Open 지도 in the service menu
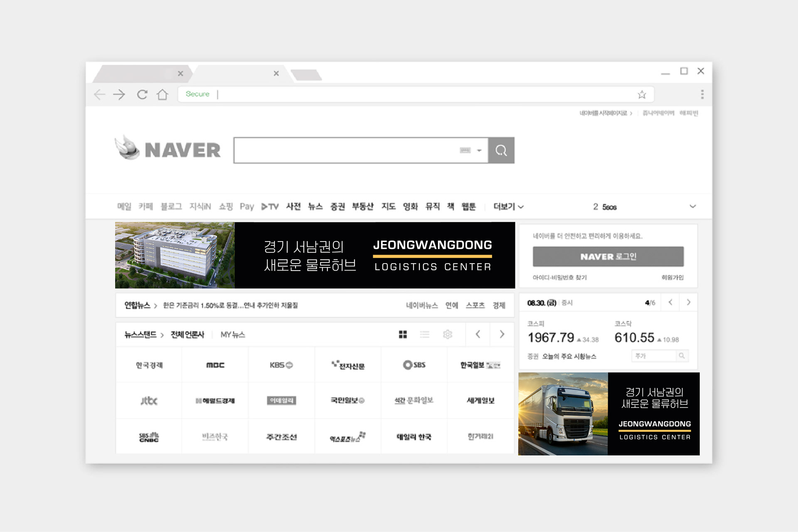798x532 pixels. 389,207
